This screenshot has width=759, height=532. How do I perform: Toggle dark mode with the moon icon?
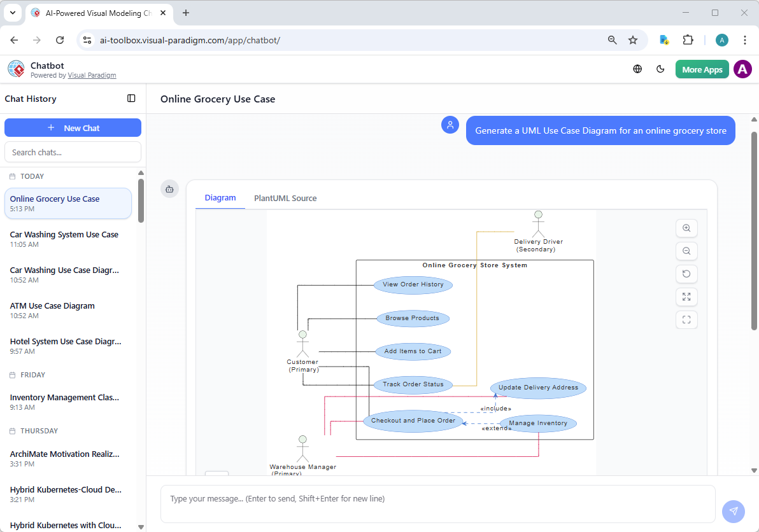pyautogui.click(x=660, y=69)
